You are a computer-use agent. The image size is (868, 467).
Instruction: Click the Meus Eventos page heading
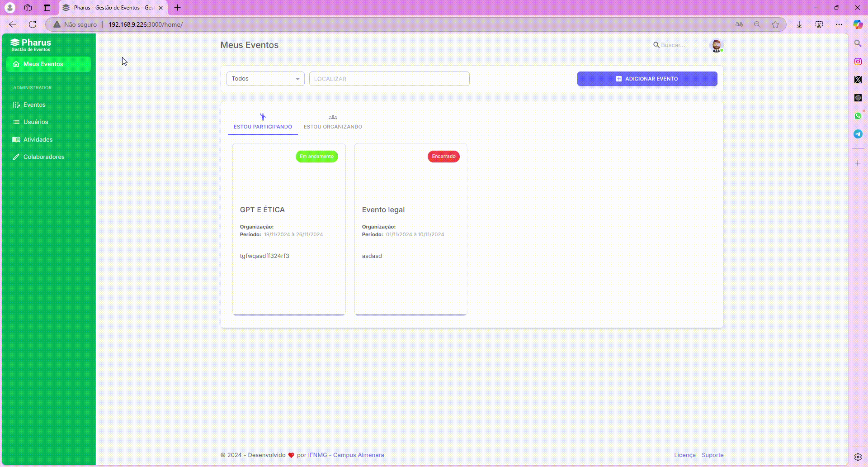[x=250, y=45]
